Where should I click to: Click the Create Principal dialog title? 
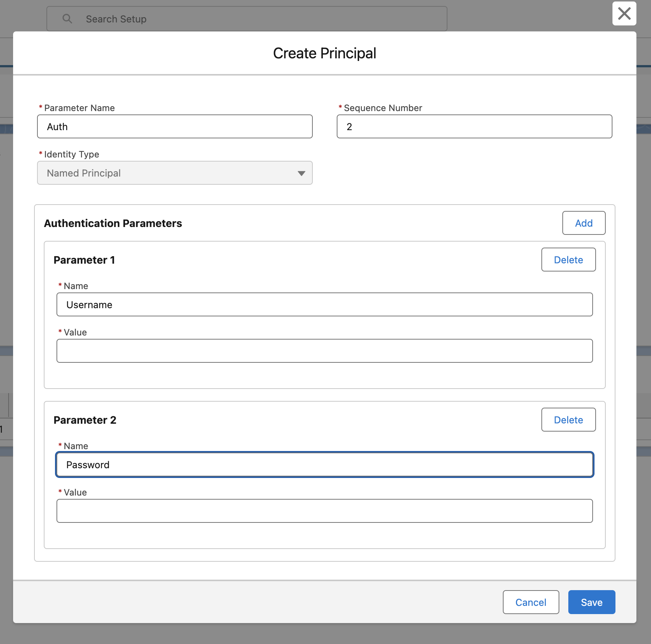coord(324,53)
